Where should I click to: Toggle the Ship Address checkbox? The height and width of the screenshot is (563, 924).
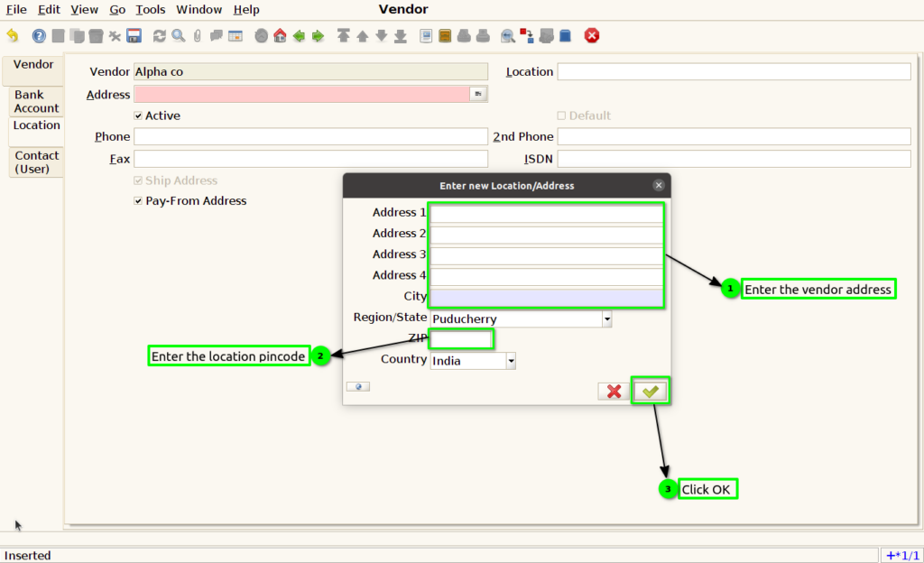pyautogui.click(x=138, y=180)
